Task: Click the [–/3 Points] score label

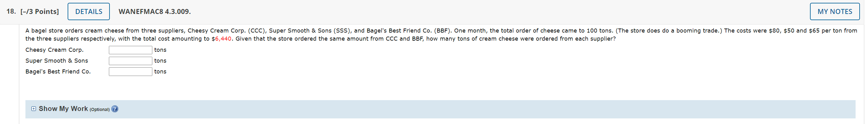Action: [39, 11]
